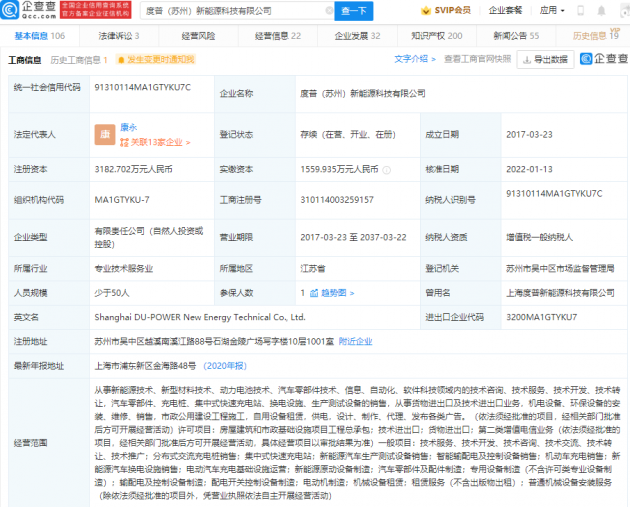Click English name Shanghai DU-POWER text
Image resolution: width=630 pixels, height=507 pixels.
(x=200, y=317)
